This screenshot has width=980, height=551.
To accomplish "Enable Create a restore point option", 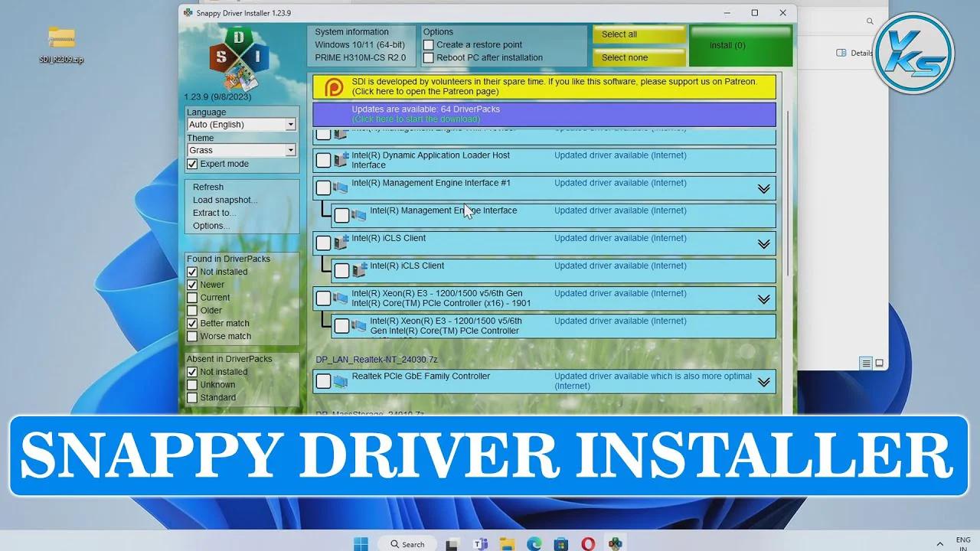I will click(x=429, y=44).
